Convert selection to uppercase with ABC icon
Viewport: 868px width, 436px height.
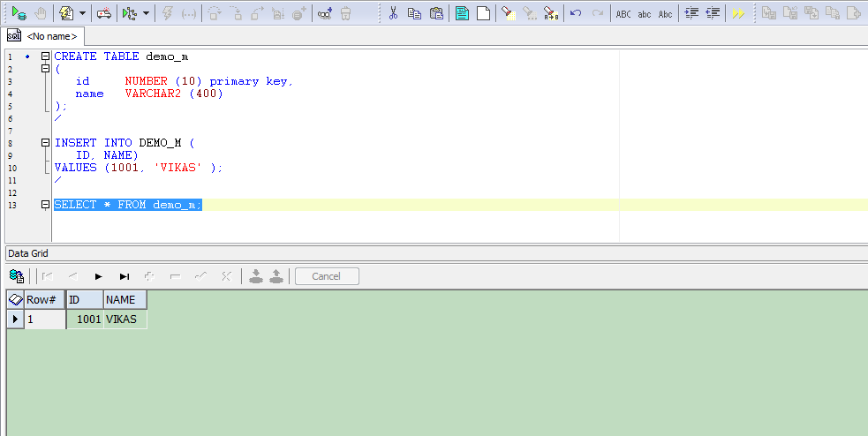pos(623,13)
